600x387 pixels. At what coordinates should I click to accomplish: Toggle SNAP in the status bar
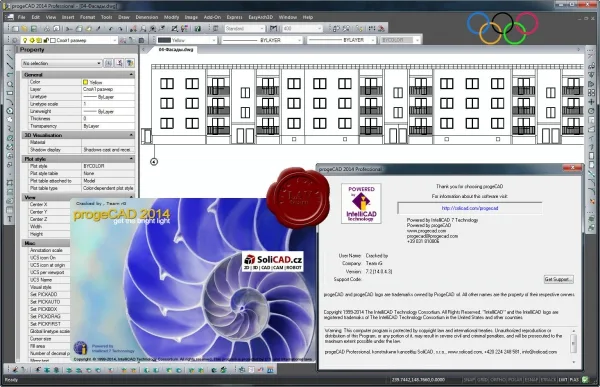click(x=470, y=380)
